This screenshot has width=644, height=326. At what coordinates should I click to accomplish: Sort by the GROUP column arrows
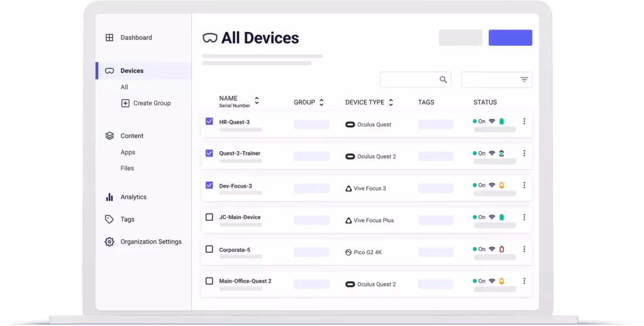[321, 103]
